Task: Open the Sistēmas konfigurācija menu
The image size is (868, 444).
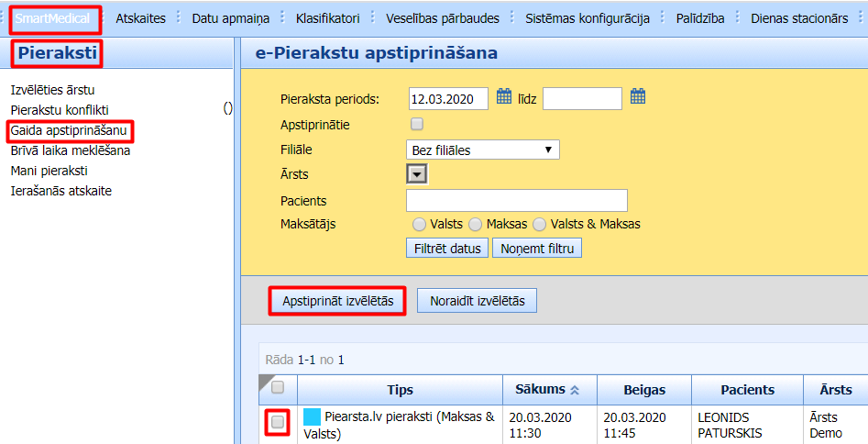Action: point(588,18)
